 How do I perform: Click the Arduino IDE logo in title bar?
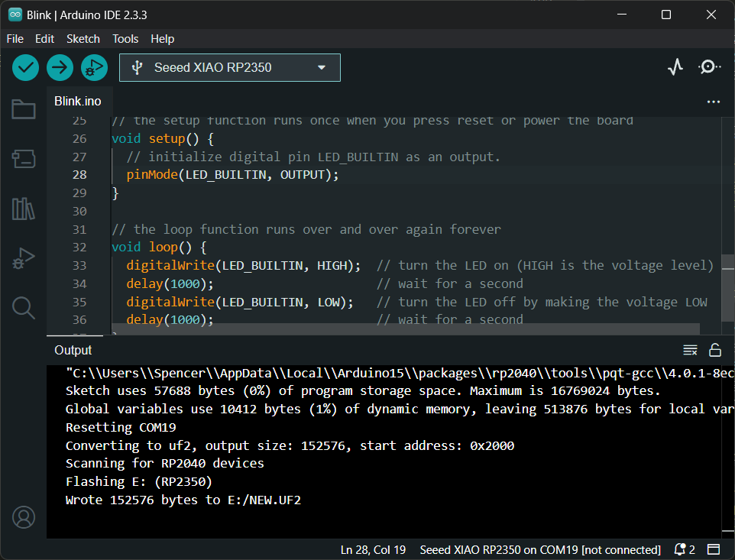[x=15, y=15]
